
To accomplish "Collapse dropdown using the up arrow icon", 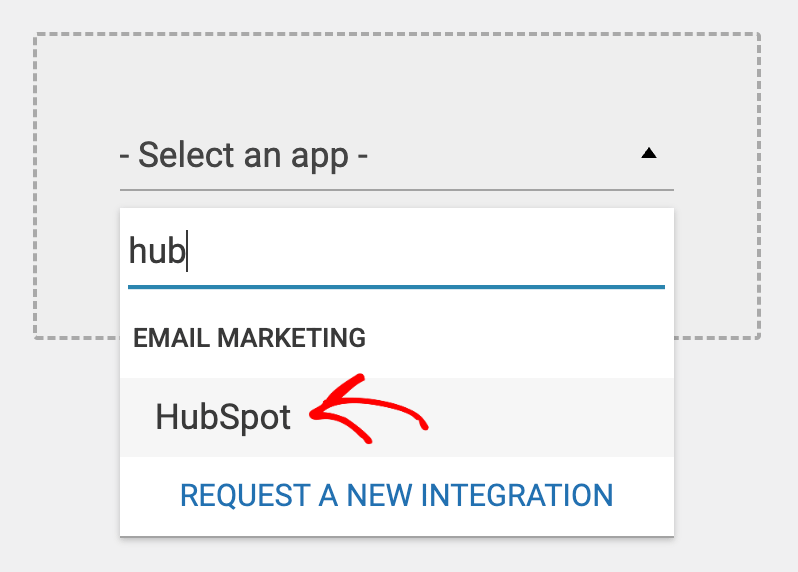I will coord(649,153).
